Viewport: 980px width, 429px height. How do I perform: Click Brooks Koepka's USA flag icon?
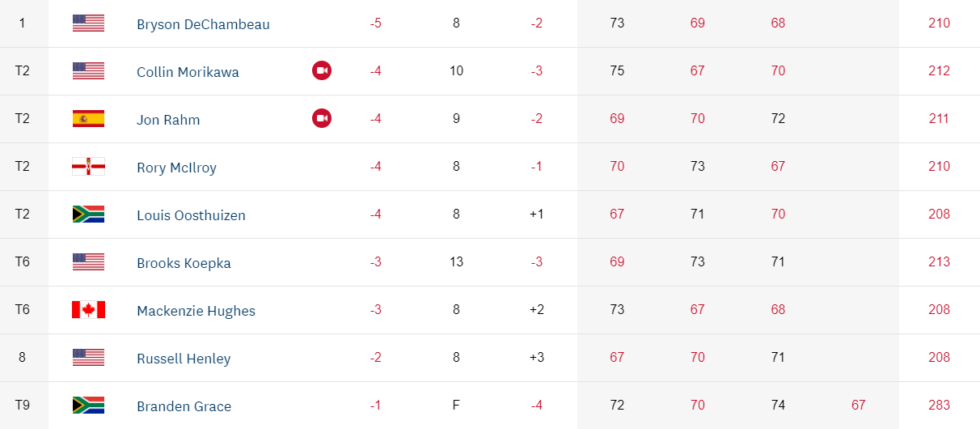point(88,262)
